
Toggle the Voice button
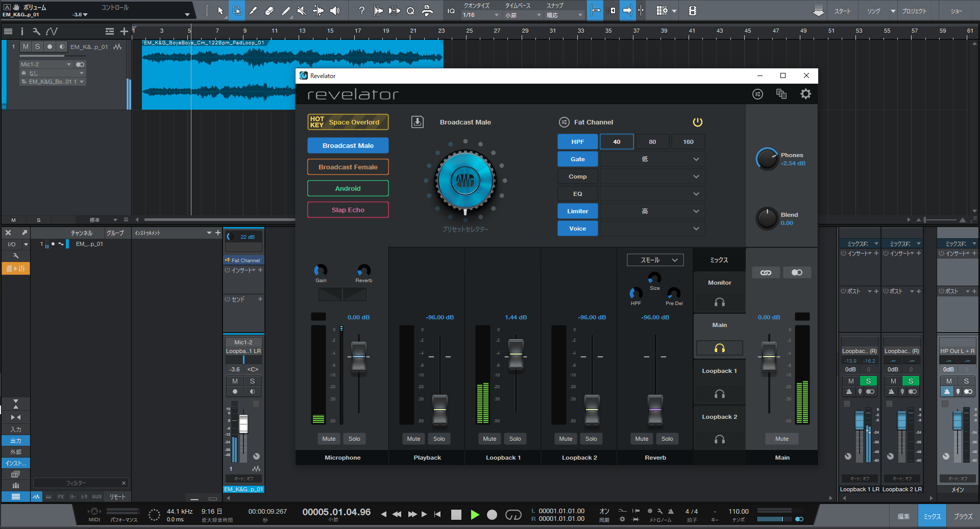(578, 229)
